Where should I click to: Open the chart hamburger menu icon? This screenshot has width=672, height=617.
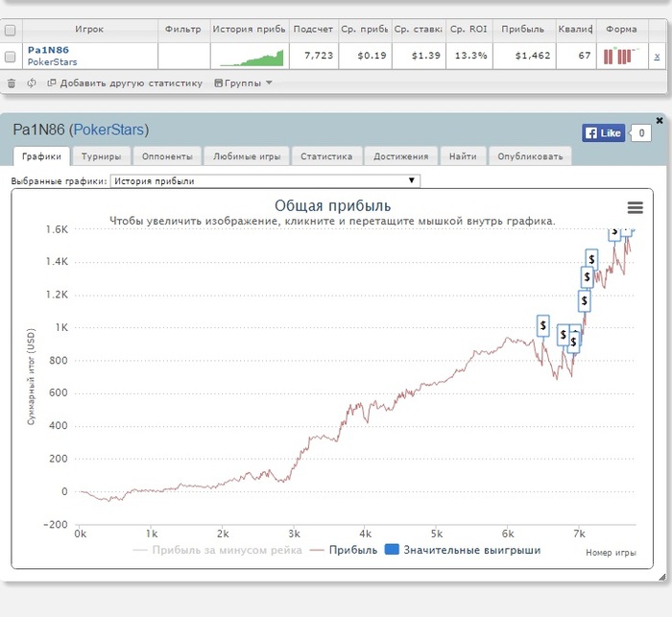tap(636, 208)
